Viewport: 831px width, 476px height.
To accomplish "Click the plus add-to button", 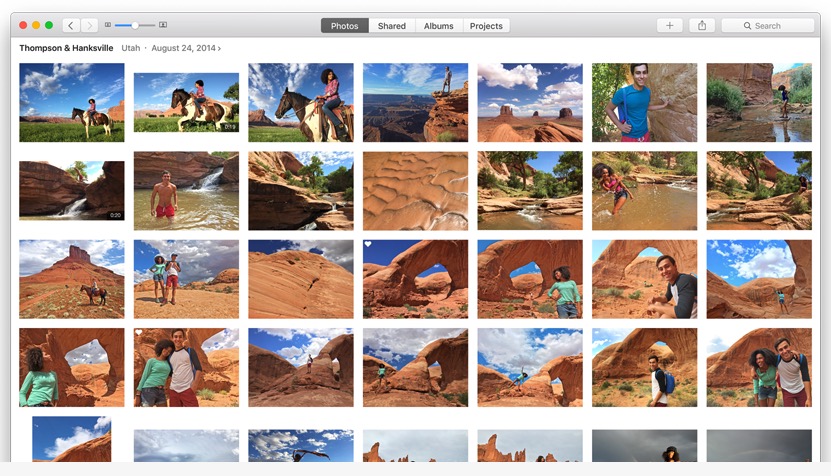I will [669, 25].
